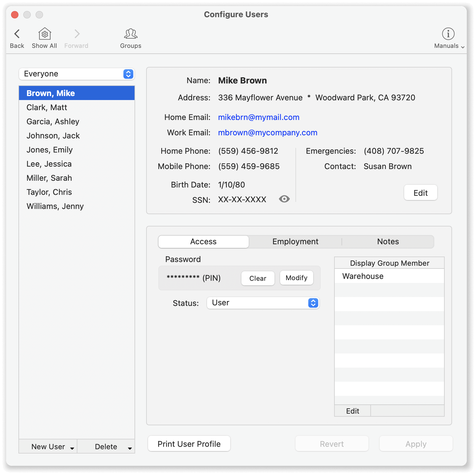Select Brown, Mike in user list

click(x=77, y=93)
